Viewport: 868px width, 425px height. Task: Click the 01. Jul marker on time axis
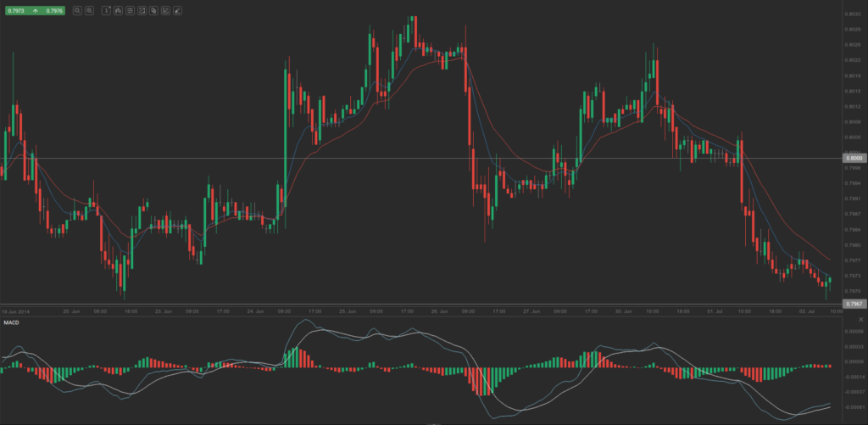714,311
